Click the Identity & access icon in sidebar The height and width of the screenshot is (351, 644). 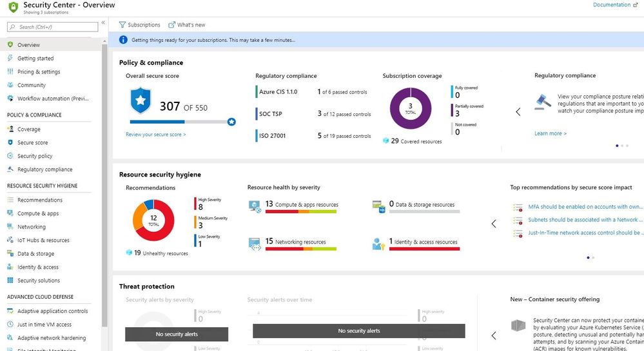[x=10, y=267]
